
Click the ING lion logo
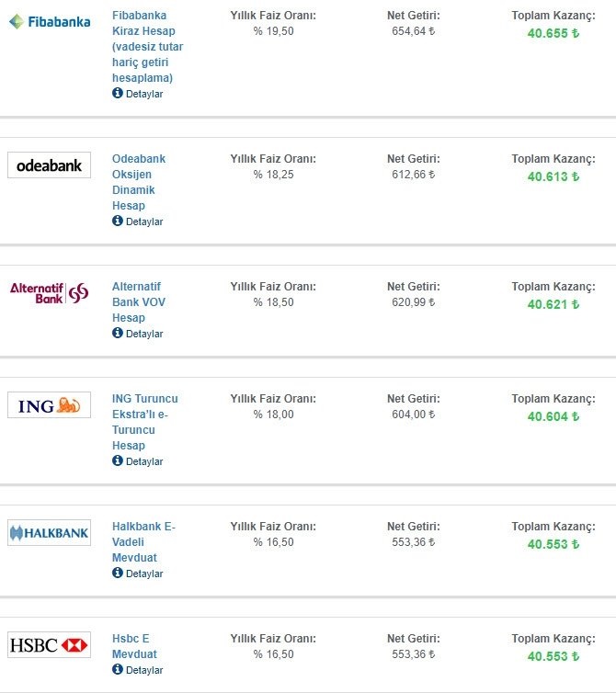pyautogui.click(x=49, y=404)
